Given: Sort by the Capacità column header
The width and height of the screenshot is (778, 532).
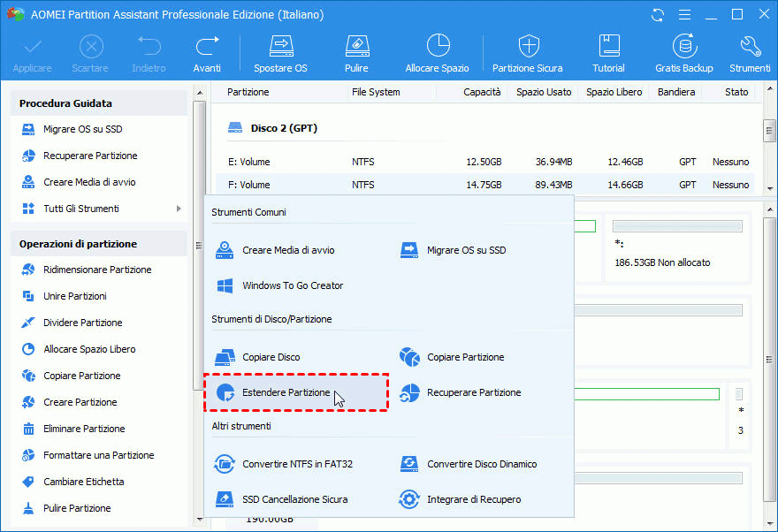Looking at the screenshot, I should (482, 92).
